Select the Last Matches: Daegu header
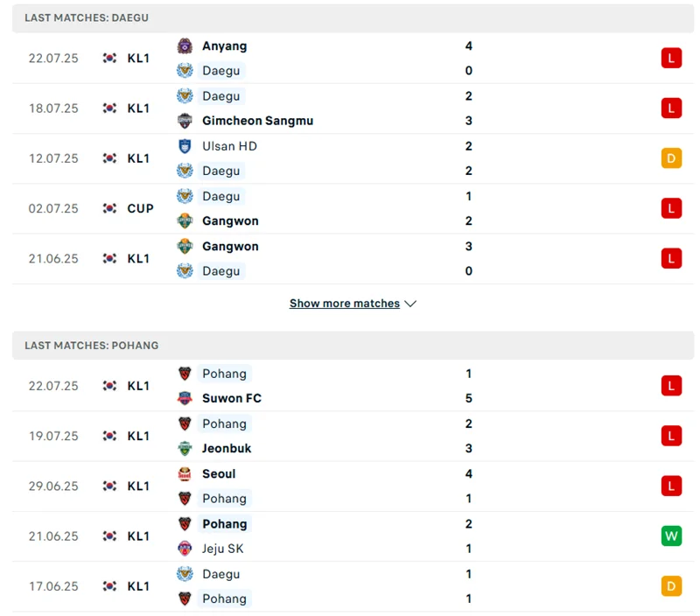Screen dimensions: 700x616 [87, 17]
